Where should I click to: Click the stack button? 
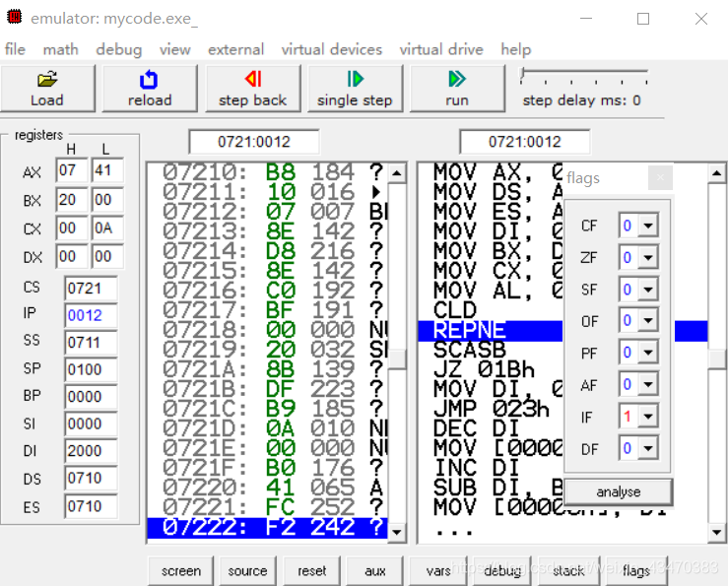tap(568, 570)
